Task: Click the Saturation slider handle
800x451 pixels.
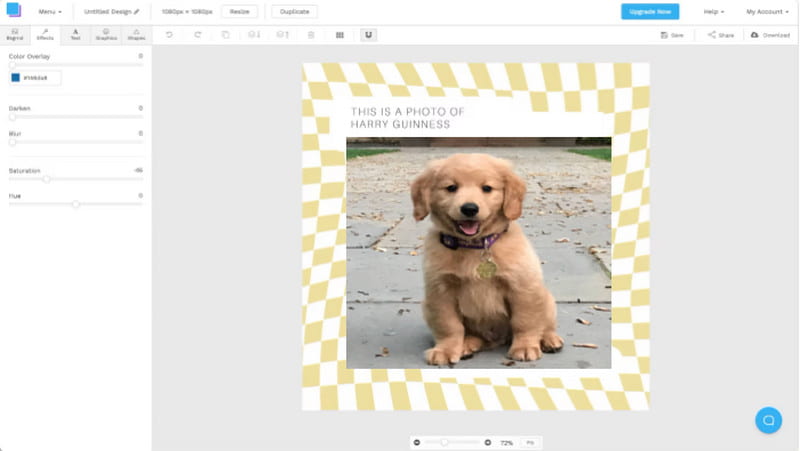Action: pos(46,179)
